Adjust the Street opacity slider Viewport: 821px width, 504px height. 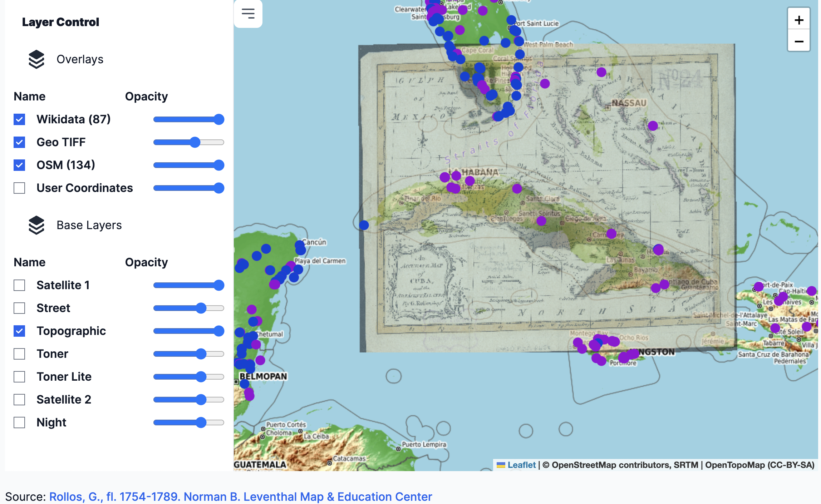[x=189, y=308]
